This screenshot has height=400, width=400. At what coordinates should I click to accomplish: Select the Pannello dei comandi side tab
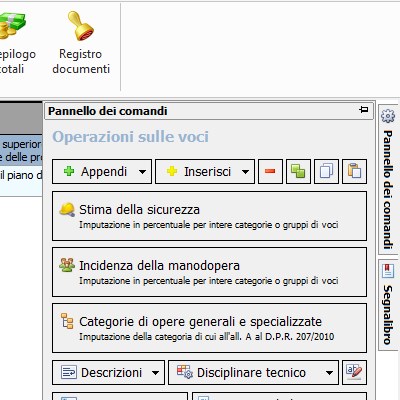pyautogui.click(x=388, y=179)
